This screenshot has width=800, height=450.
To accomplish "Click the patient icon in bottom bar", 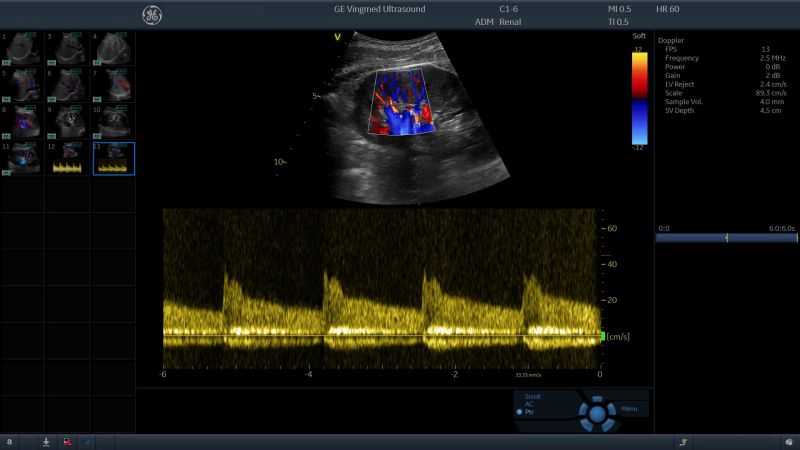I will click(9, 442).
